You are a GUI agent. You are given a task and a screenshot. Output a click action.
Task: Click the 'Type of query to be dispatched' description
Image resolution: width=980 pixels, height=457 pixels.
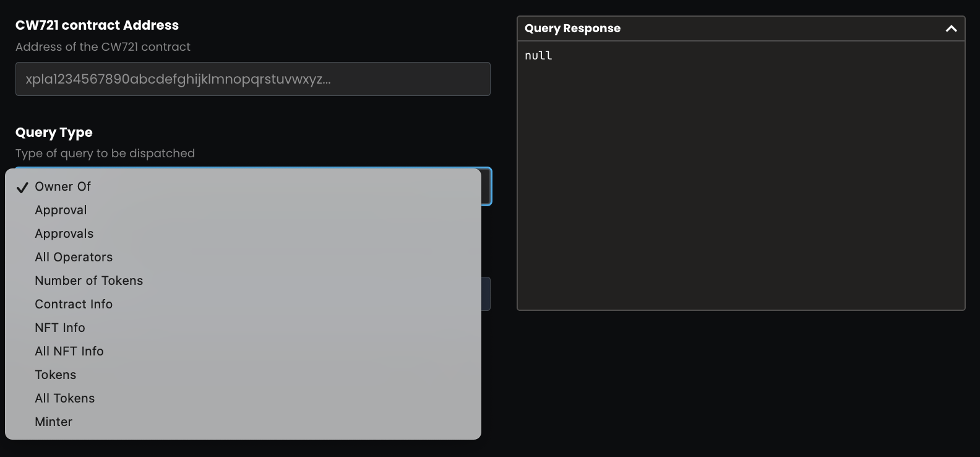pyautogui.click(x=105, y=154)
